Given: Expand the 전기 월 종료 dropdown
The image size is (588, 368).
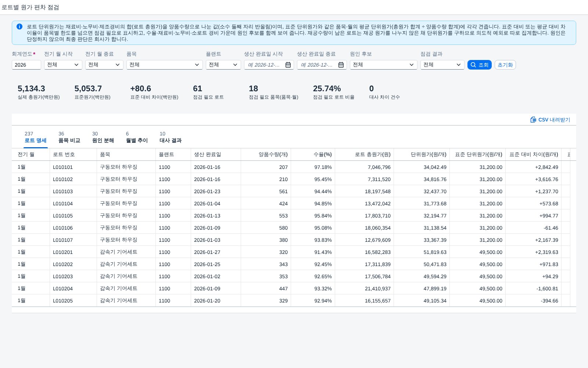Looking at the screenshot, I should pos(104,65).
